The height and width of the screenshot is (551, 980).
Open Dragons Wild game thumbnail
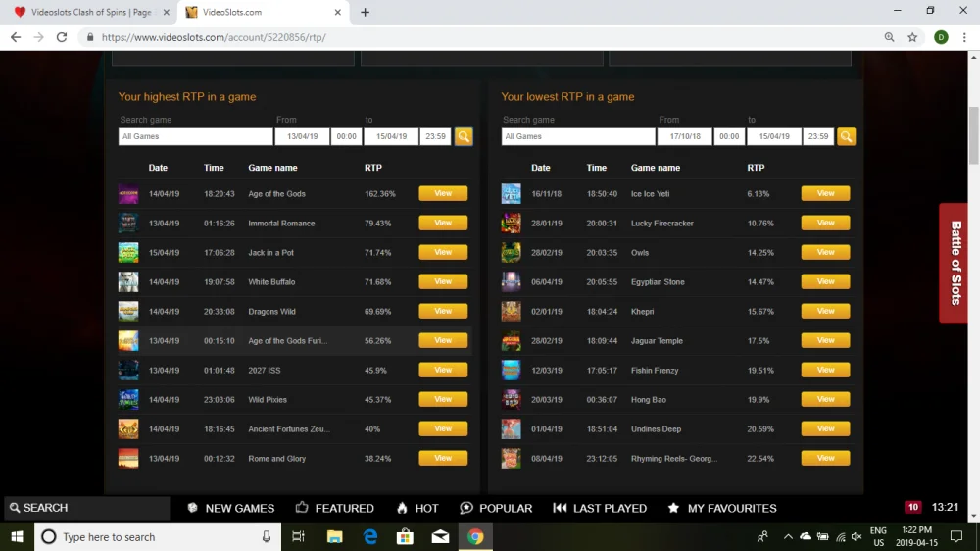point(128,312)
